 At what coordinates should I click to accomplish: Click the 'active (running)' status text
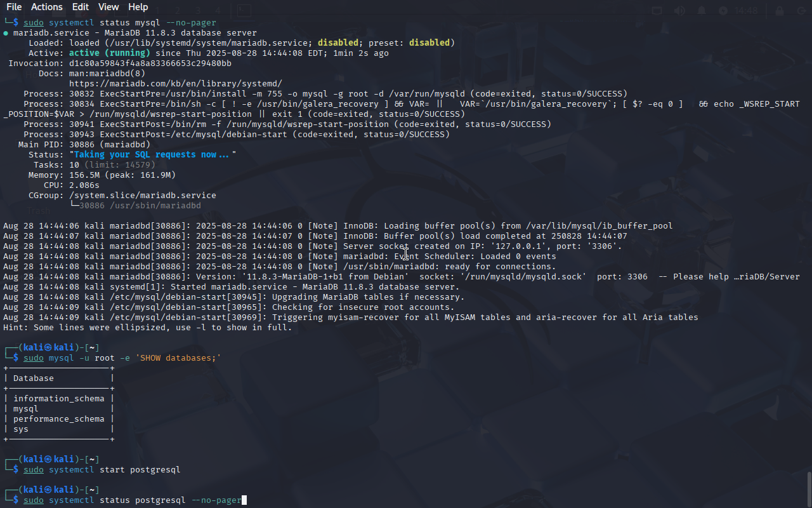click(x=110, y=53)
